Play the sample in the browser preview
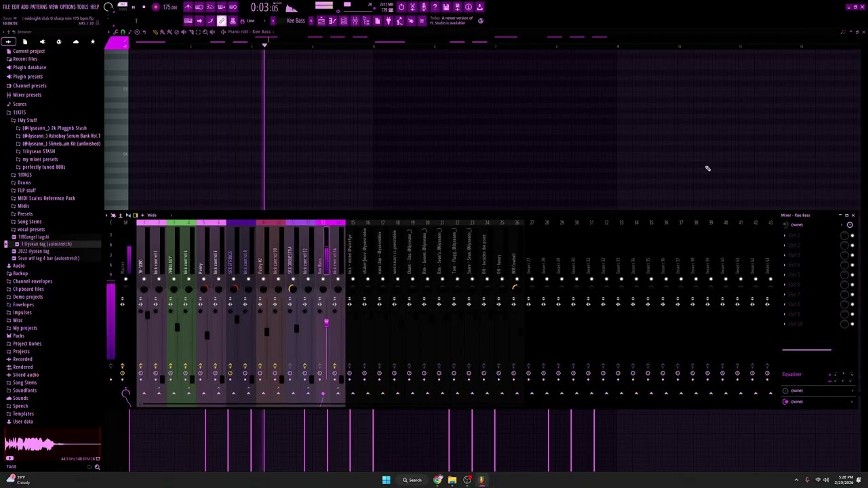The image size is (868, 488). 9,458
